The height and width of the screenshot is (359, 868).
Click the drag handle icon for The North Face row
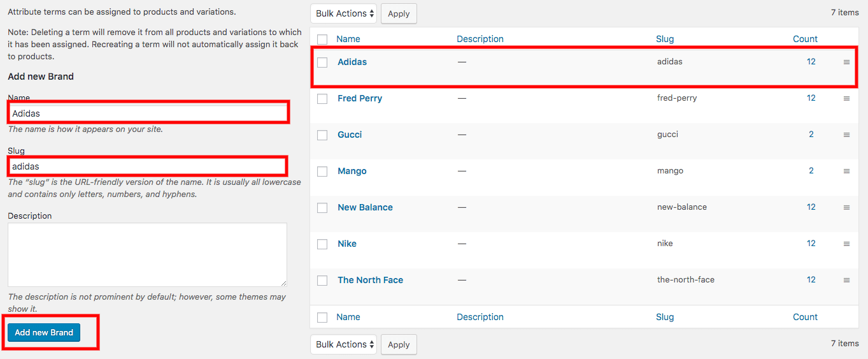[x=846, y=281]
